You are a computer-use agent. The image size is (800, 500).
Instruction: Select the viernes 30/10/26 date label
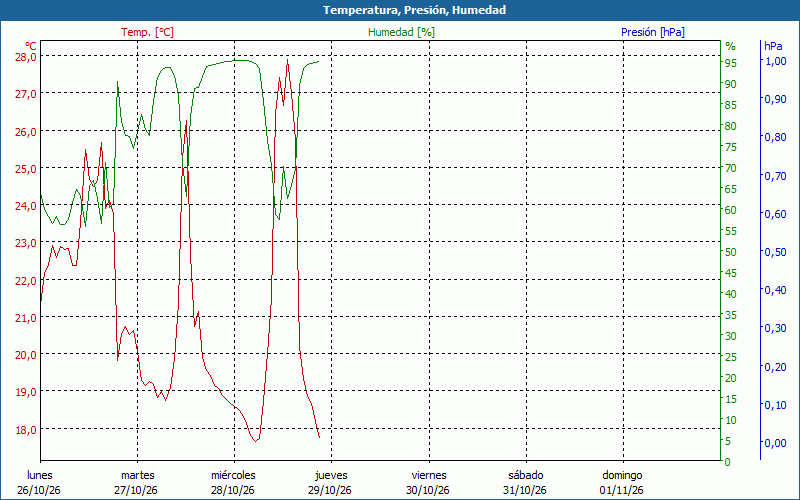coord(428,483)
